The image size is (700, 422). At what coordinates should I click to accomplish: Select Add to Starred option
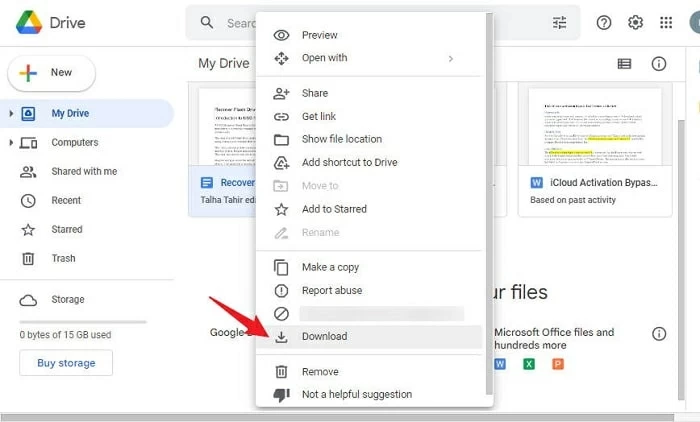coord(334,209)
